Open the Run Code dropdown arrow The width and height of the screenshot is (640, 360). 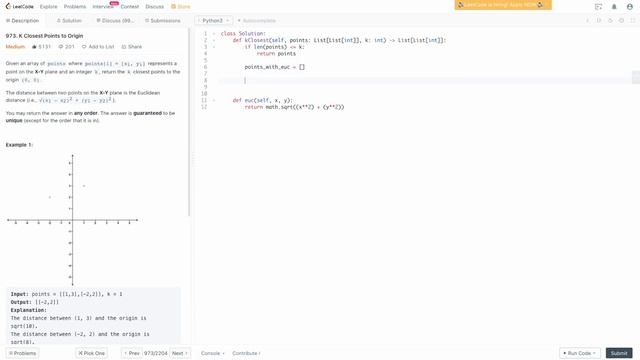(x=594, y=353)
